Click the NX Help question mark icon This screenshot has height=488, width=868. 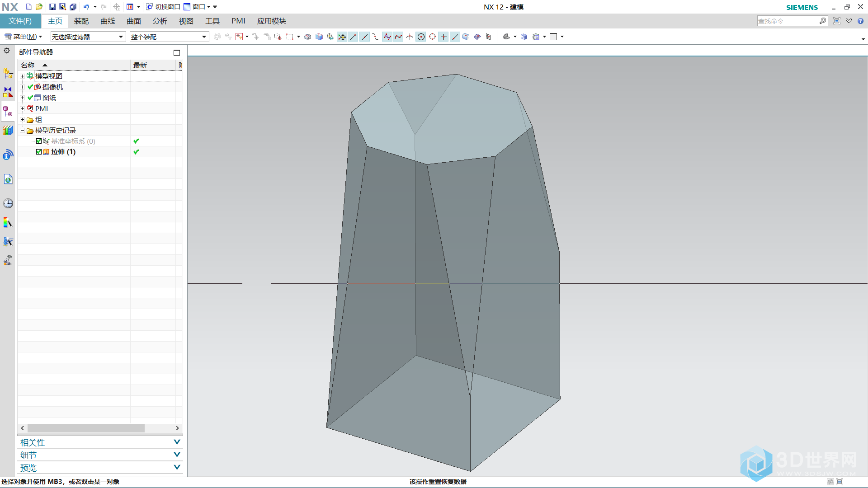click(x=861, y=21)
